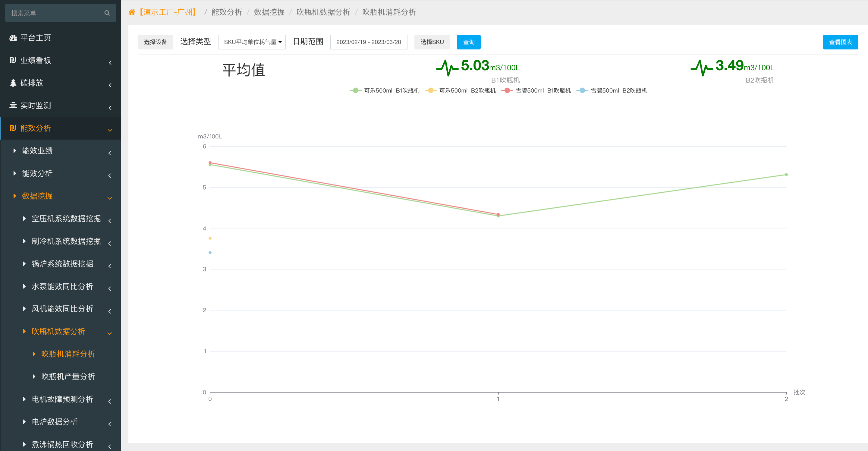Expand the 锅炉系统数据挖掘 chevron

110,266
